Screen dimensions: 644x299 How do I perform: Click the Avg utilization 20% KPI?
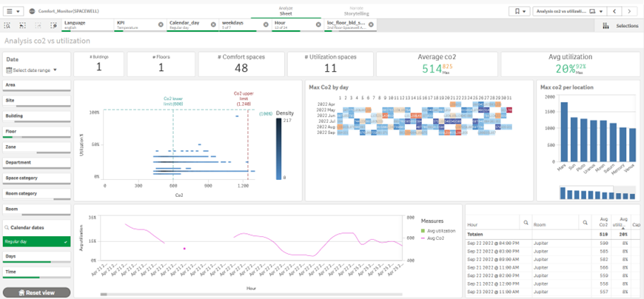click(571, 64)
